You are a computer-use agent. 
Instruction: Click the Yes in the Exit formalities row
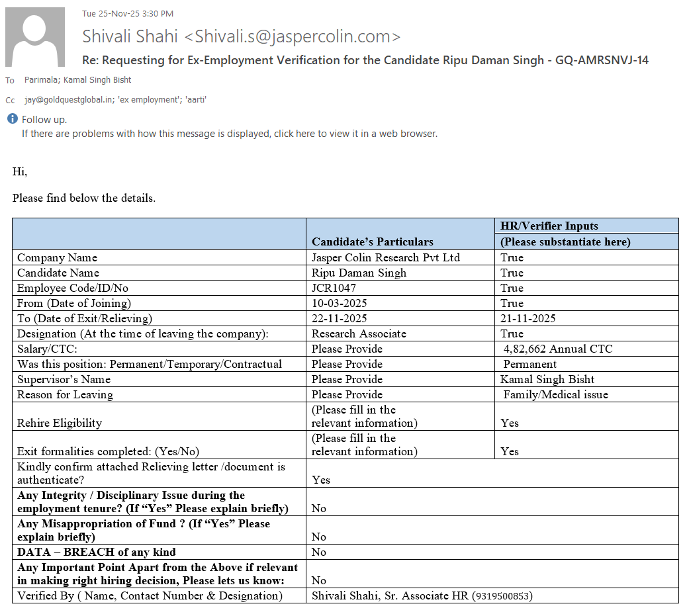509,452
